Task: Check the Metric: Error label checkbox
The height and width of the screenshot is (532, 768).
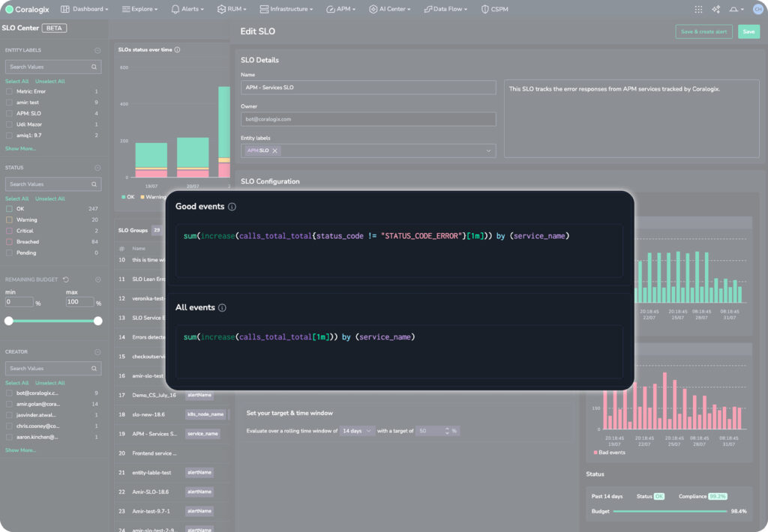Action: [9, 91]
